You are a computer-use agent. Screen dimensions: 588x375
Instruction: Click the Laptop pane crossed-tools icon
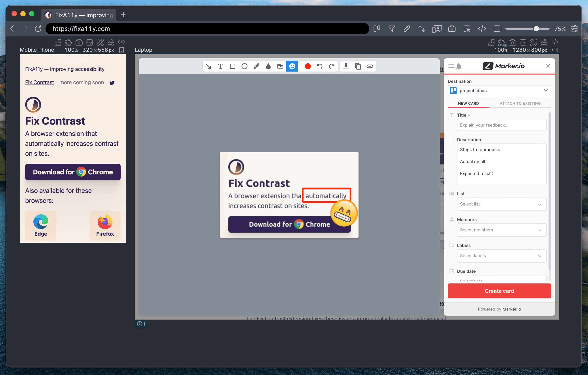533,42
